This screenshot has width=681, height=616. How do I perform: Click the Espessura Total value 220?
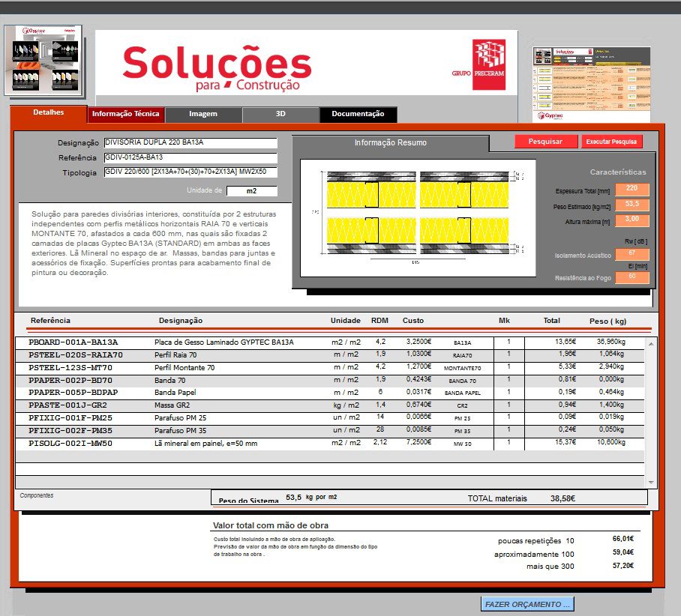(632, 189)
